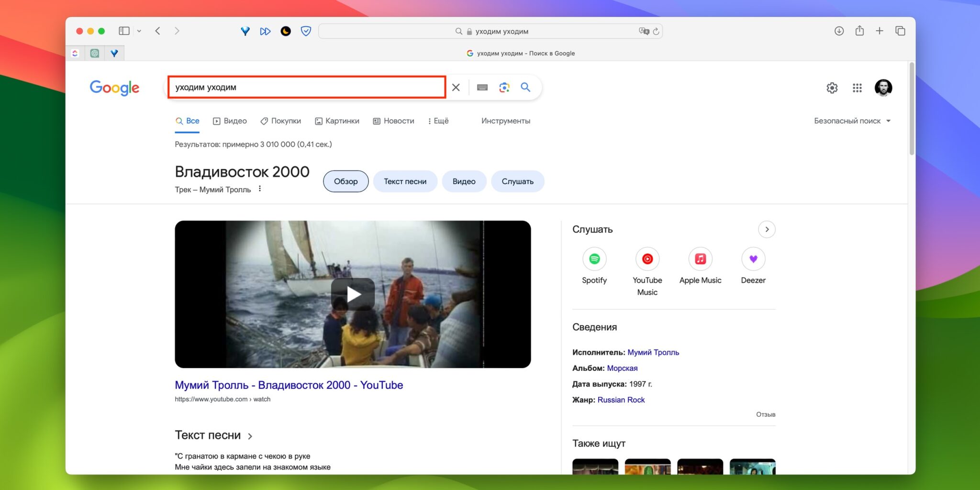This screenshot has height=490, width=980.
Task: Clear the search query with X
Action: point(456,88)
